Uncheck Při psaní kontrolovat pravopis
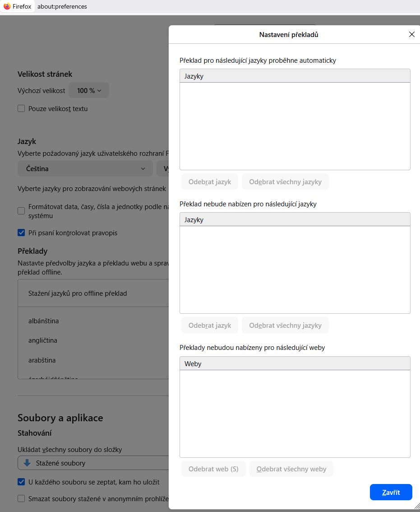The height and width of the screenshot is (512, 420). pyautogui.click(x=21, y=233)
